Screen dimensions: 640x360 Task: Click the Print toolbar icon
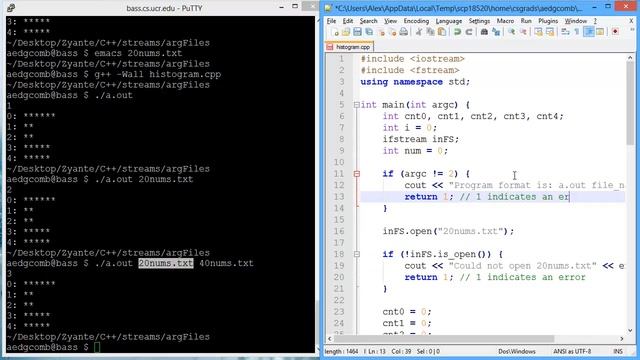click(x=404, y=32)
